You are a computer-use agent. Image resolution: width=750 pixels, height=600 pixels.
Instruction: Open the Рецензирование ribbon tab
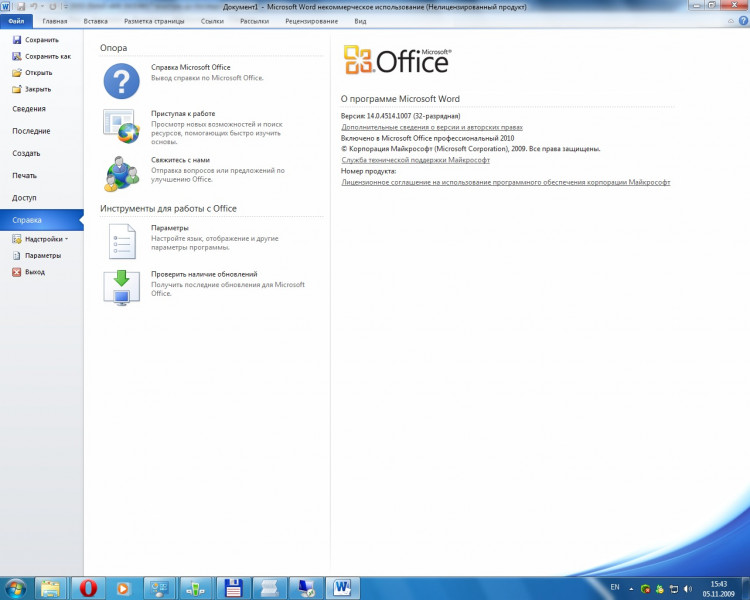(311, 22)
